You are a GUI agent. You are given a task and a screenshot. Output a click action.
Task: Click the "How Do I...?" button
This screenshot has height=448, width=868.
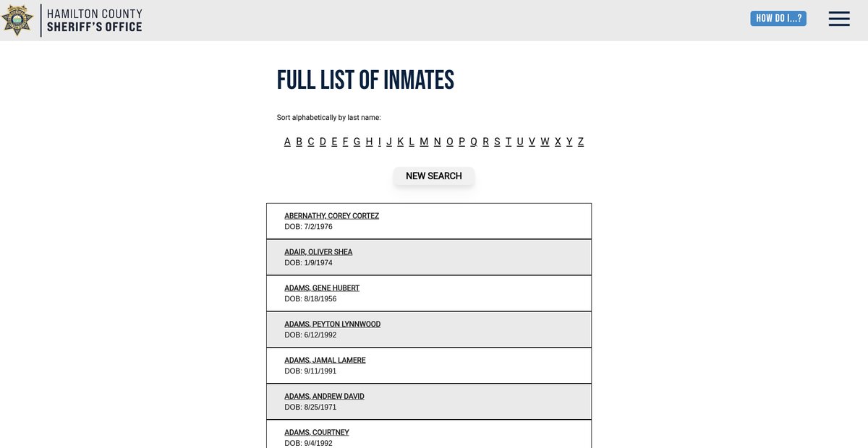click(778, 18)
